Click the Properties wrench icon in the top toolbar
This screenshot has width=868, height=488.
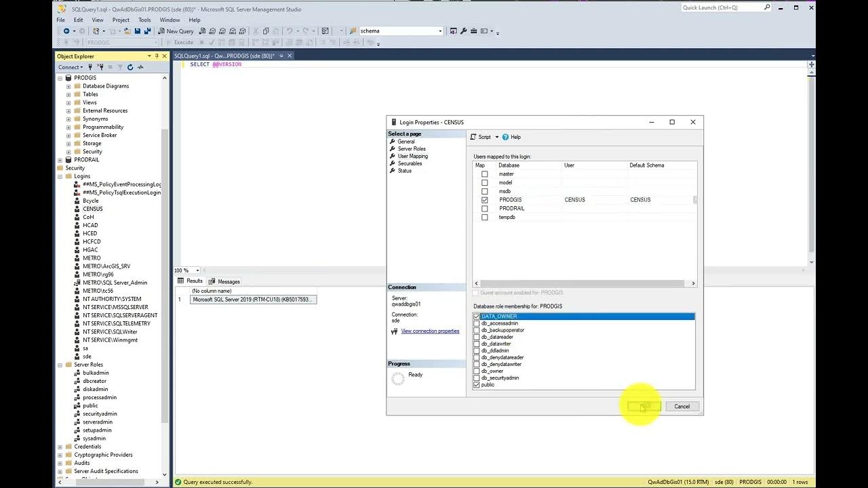click(x=464, y=31)
